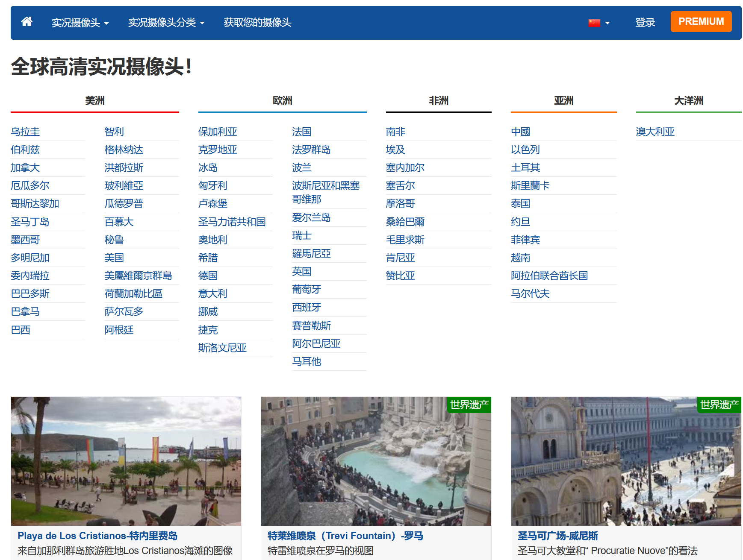Open the 赞比亚 webcams page

(401, 276)
